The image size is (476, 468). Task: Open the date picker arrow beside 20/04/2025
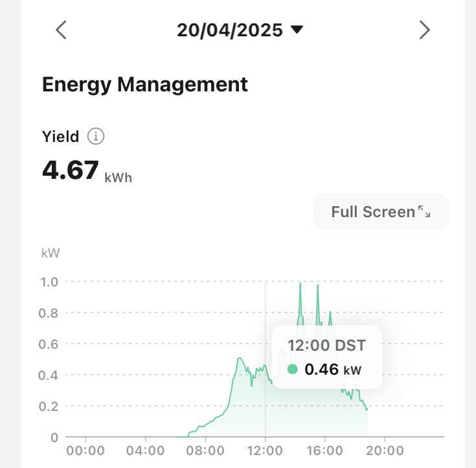click(297, 30)
